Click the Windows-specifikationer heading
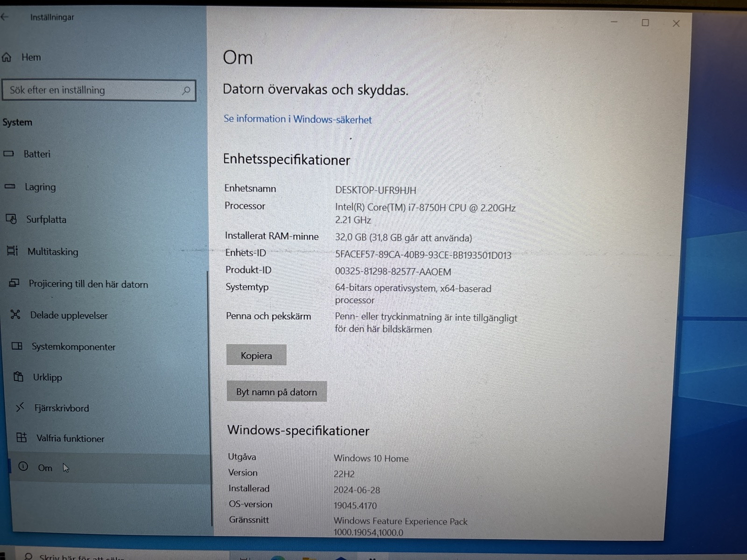 pyautogui.click(x=298, y=430)
